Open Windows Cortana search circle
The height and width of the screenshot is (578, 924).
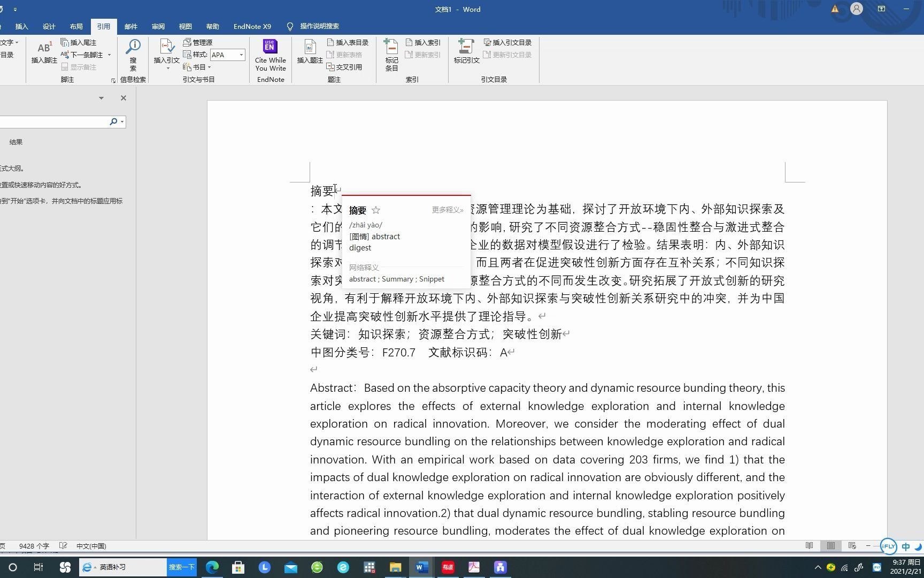13,567
